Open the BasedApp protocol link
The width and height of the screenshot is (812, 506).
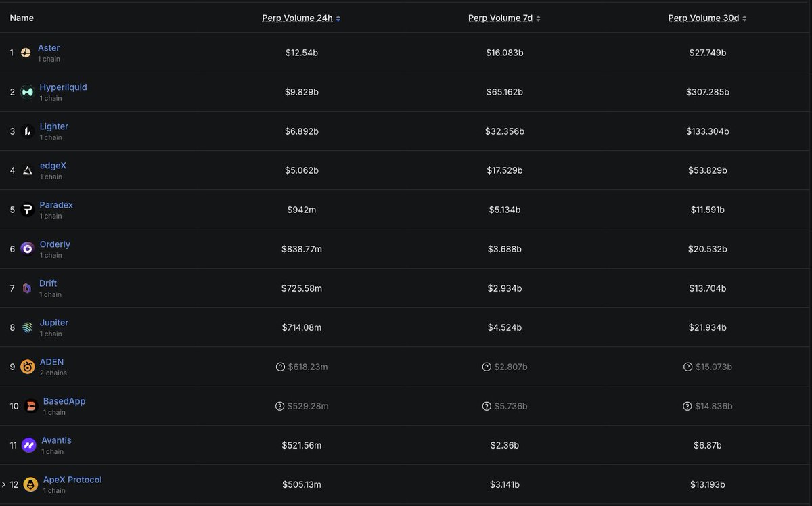click(x=64, y=401)
